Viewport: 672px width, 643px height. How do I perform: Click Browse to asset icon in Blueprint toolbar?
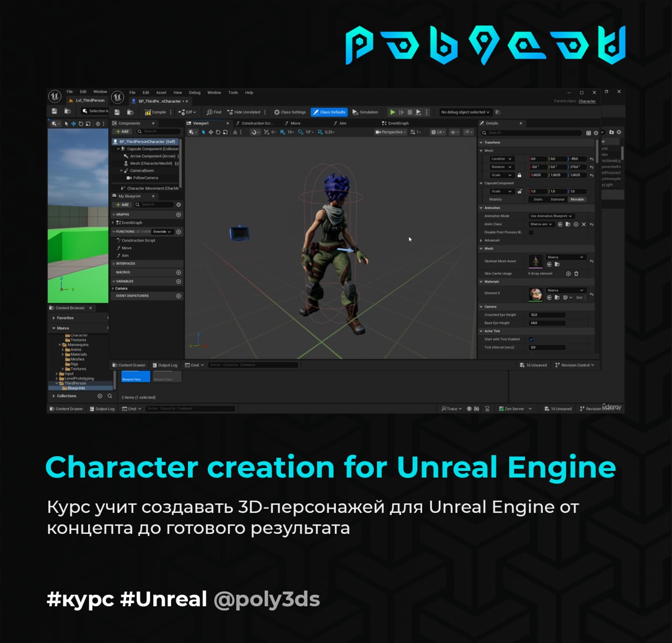(130, 112)
